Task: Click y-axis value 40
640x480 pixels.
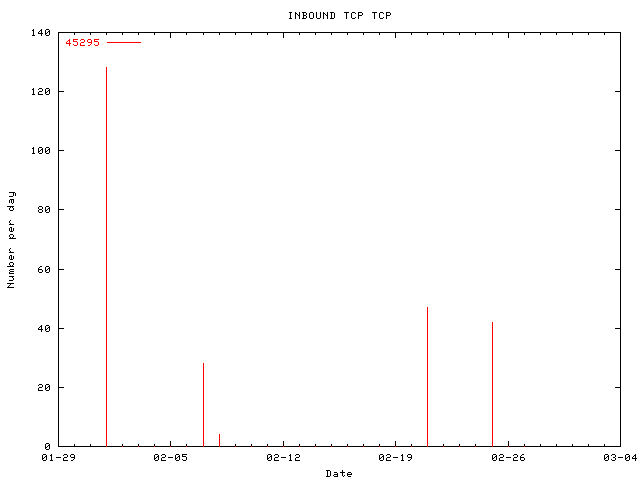Action: click(44, 328)
